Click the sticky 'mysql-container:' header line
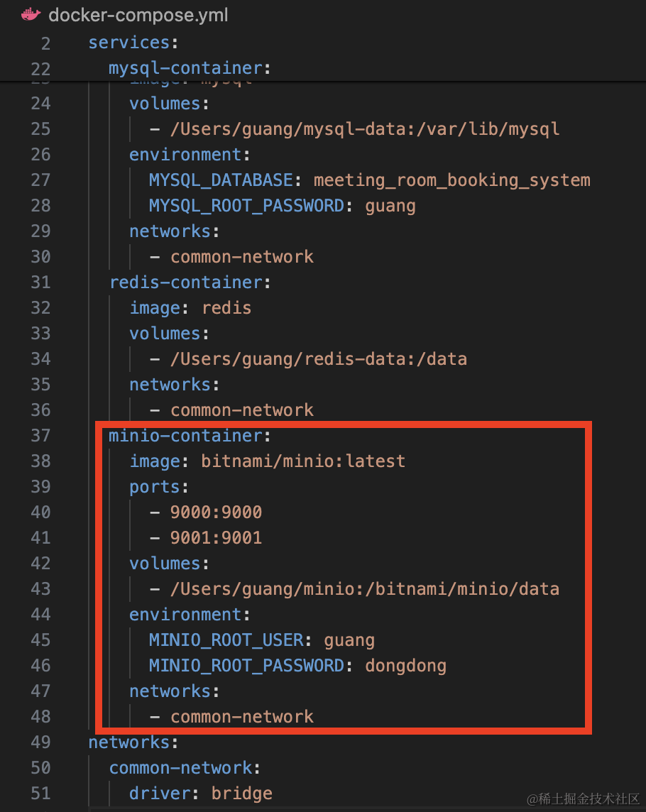Screen dimensions: 646x812 [190, 68]
